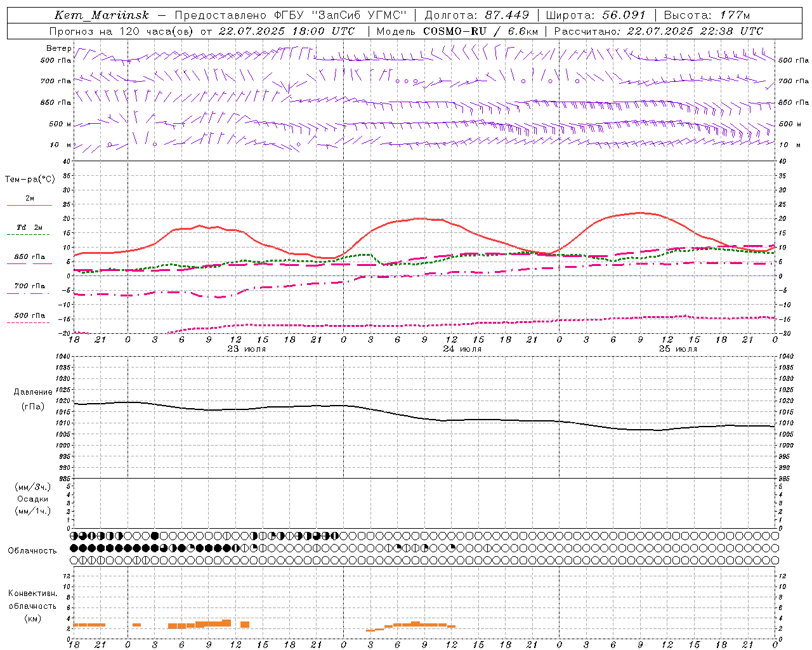812x650 pixels.
Task: Click the Конвективн. label
Action: pyautogui.click(x=32, y=594)
